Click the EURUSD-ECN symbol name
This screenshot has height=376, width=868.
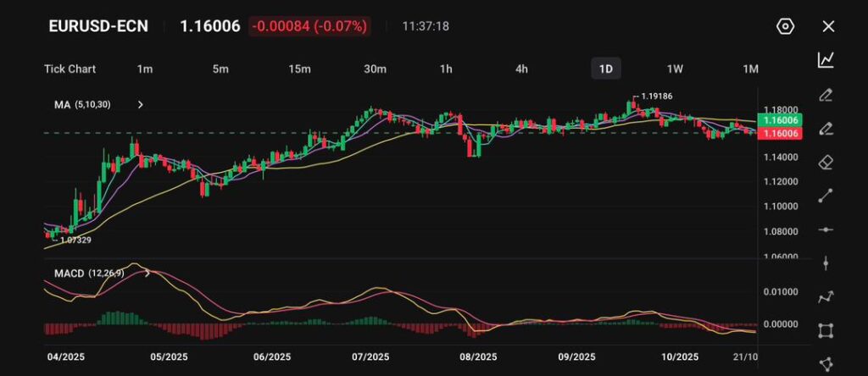[98, 26]
